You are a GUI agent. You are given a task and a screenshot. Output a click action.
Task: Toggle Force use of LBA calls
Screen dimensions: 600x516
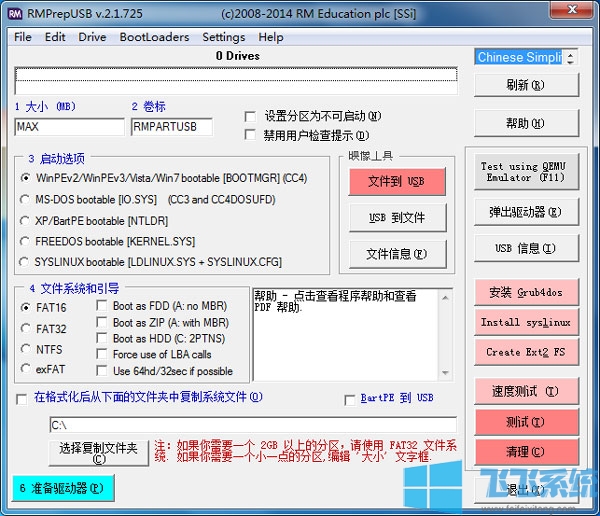click(102, 355)
